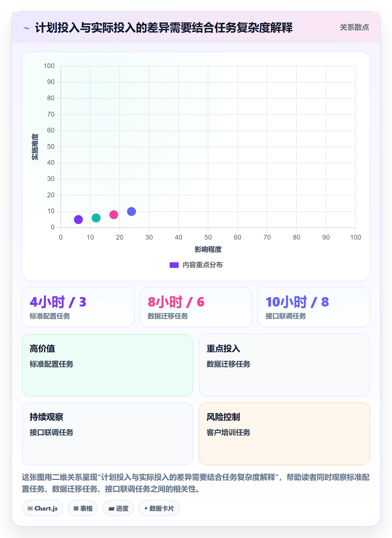Click the 实施难度 y-axis title
Image resolution: width=392 pixels, height=538 pixels.
click(x=35, y=147)
